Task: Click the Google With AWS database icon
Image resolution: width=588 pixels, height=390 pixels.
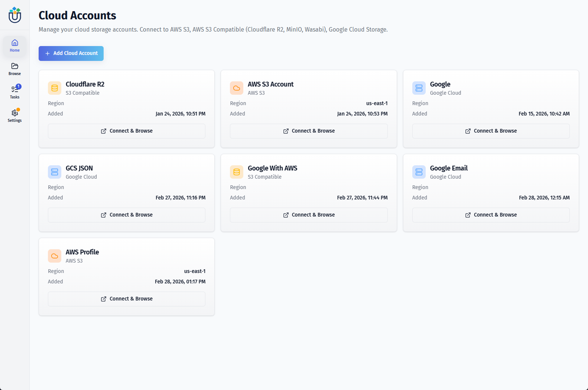Action: pos(237,172)
